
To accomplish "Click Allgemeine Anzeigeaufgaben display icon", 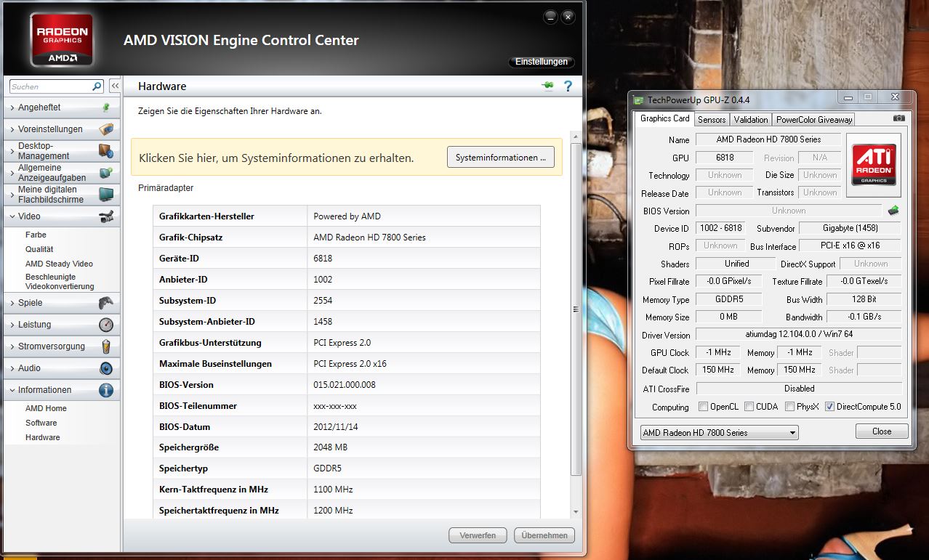I will [106, 173].
